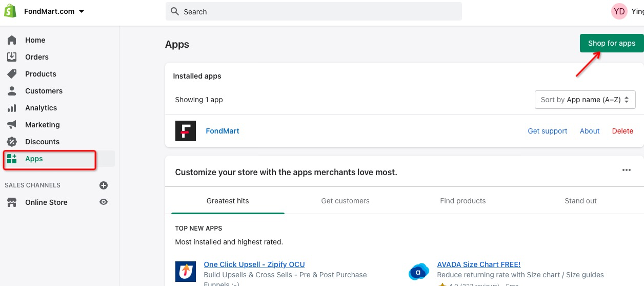View online store via eye icon
Viewport: 644px width, 286px height.
click(x=104, y=202)
